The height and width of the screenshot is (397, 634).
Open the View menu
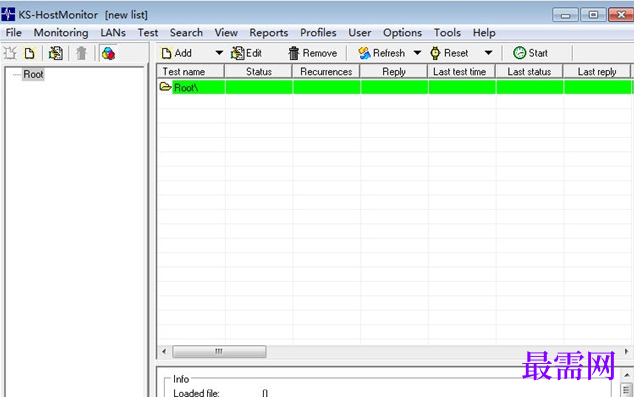[226, 33]
